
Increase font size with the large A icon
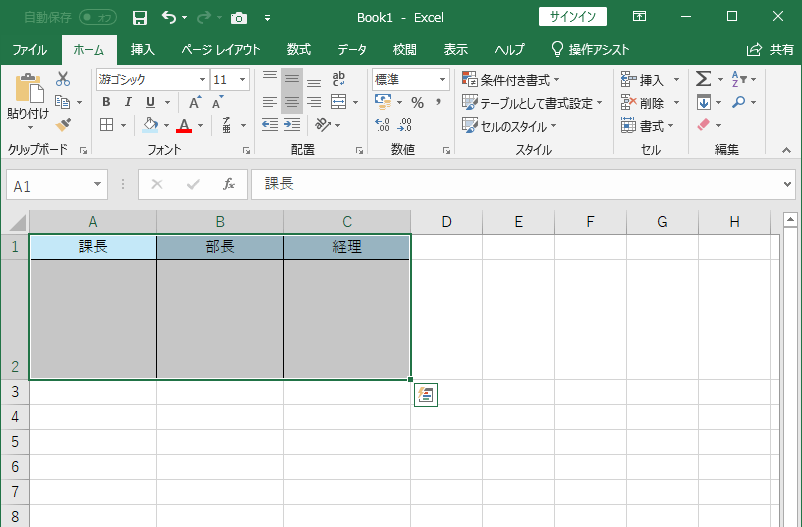195,102
